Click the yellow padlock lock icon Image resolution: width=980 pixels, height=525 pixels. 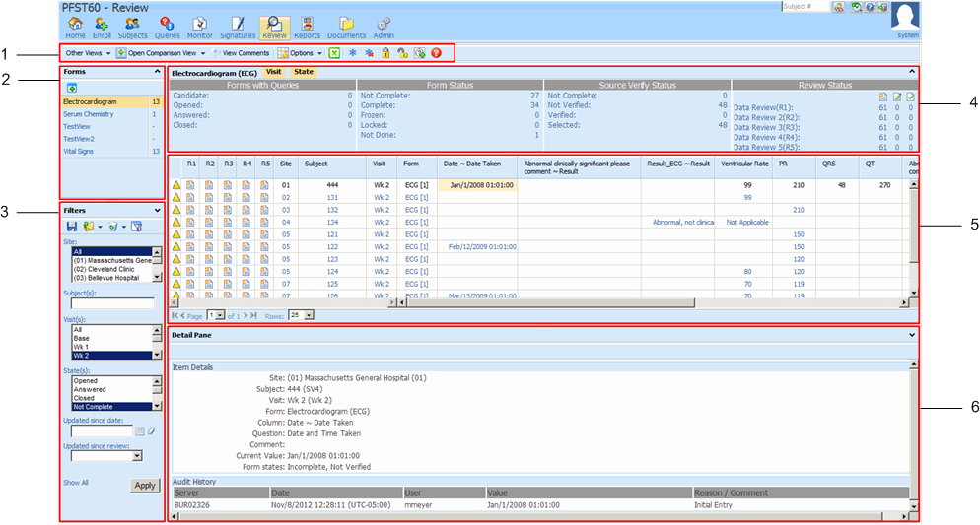tap(385, 52)
